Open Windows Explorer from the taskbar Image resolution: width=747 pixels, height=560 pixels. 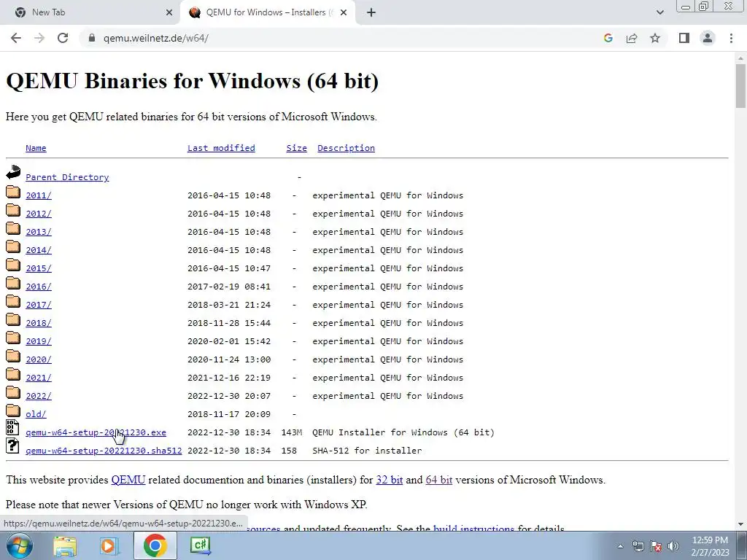[x=65, y=546]
